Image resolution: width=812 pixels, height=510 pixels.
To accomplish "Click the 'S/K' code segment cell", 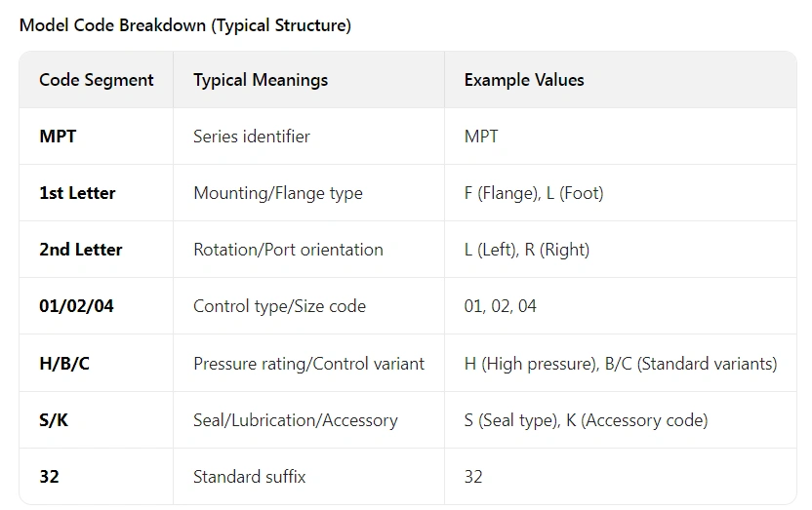I will (x=54, y=420).
